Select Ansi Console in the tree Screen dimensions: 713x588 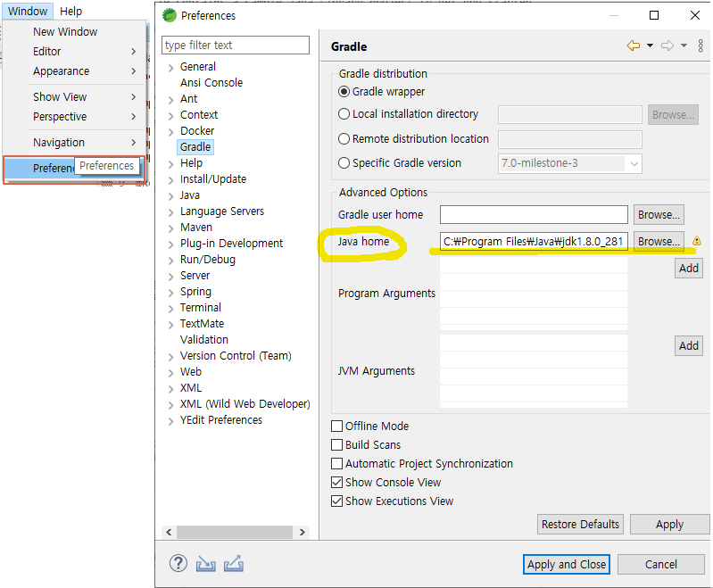click(x=211, y=83)
